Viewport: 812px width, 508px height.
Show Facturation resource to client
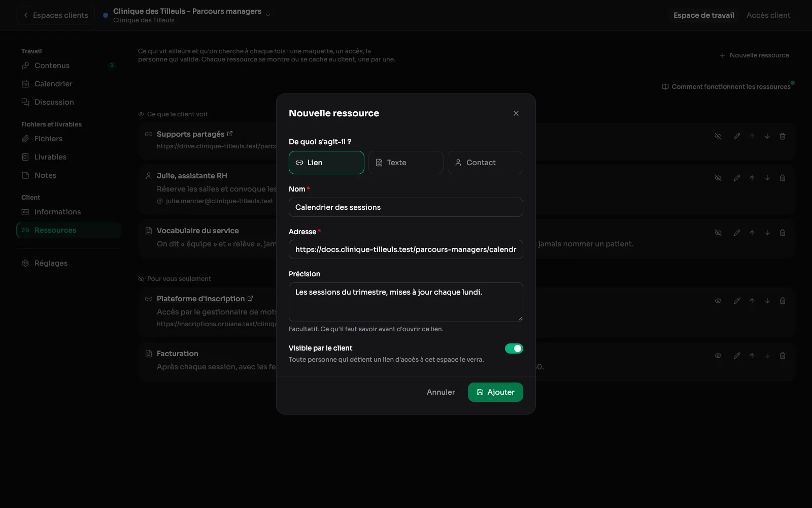tap(718, 356)
